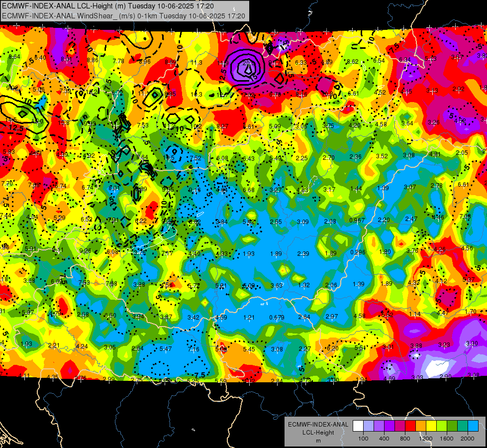Click the map value 0.967
The width and height of the screenshot is (487, 448).
357,221
